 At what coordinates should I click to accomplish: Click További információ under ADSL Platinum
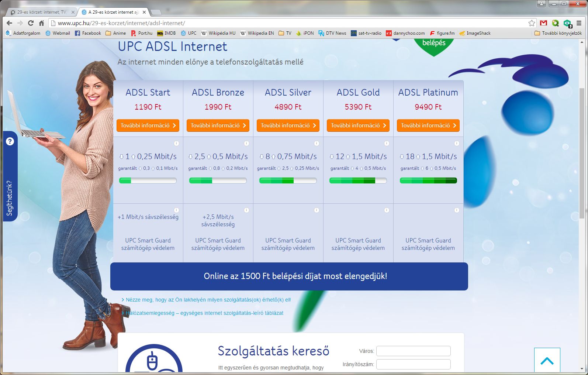coord(428,125)
